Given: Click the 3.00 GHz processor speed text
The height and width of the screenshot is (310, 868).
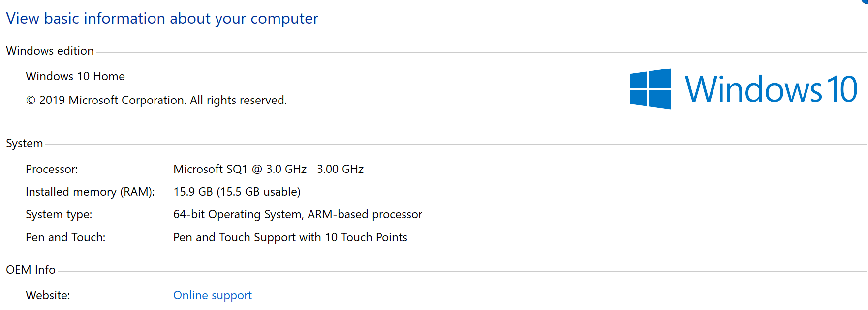Looking at the screenshot, I should tap(340, 169).
